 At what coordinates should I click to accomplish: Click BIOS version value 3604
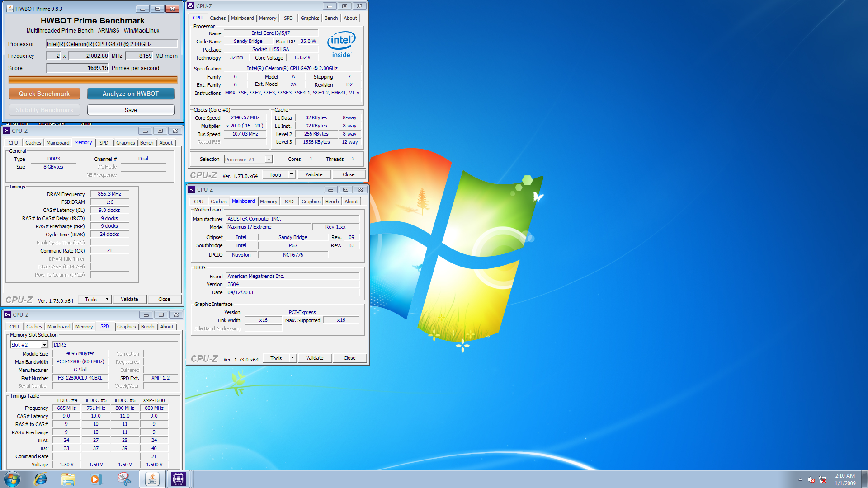293,284
